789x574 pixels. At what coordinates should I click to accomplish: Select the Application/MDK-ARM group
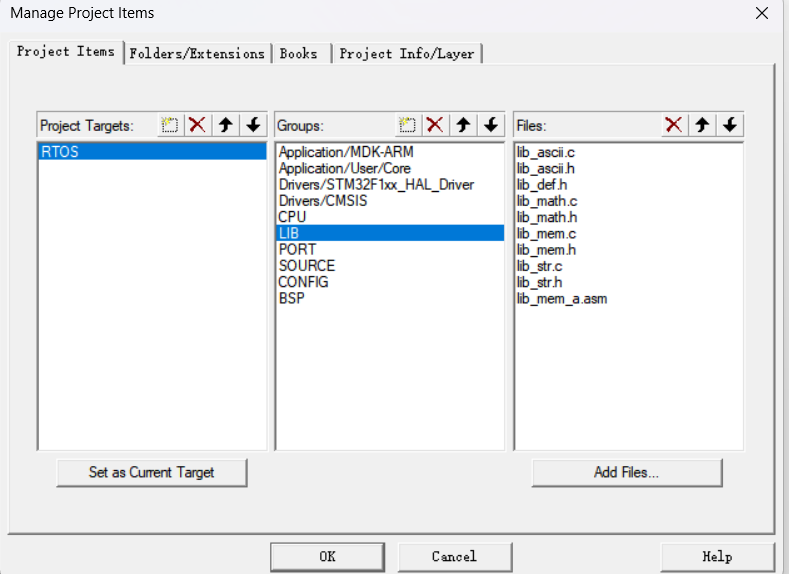[390, 152]
